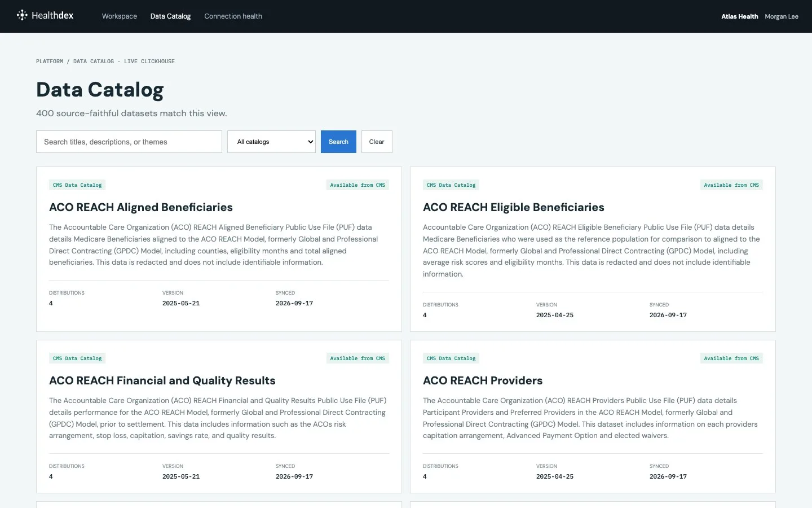The height and width of the screenshot is (508, 812).
Task: Click CMS Data Catalog tag on Aligned Beneficiaries card
Action: click(x=77, y=185)
